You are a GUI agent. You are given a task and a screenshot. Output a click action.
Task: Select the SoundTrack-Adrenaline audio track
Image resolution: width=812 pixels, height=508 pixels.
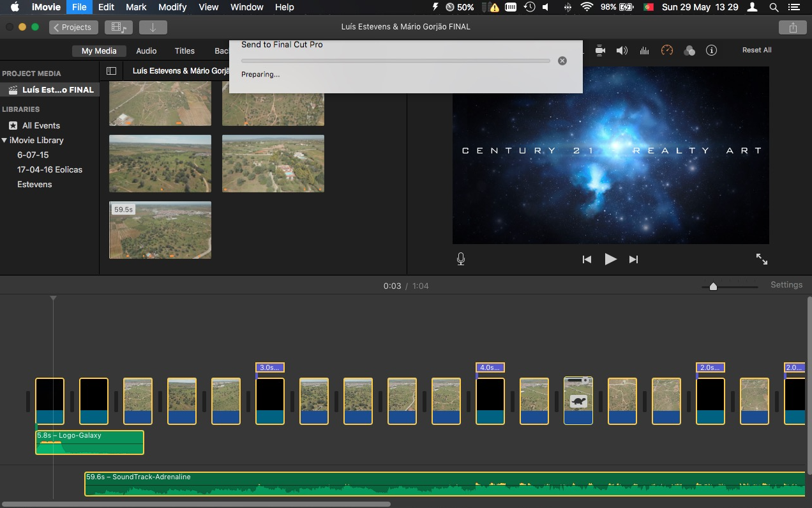tap(445, 484)
